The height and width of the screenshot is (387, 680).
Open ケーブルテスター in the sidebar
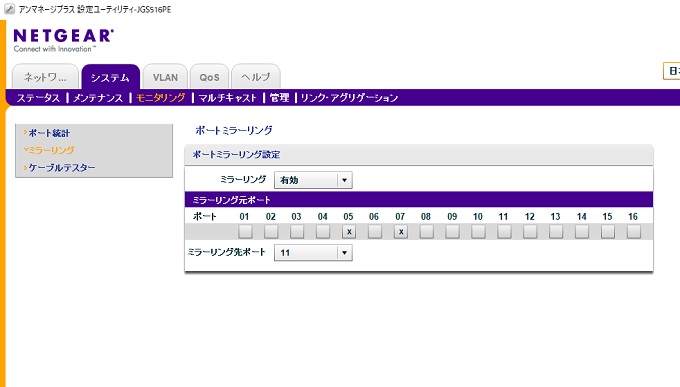[x=62, y=167]
